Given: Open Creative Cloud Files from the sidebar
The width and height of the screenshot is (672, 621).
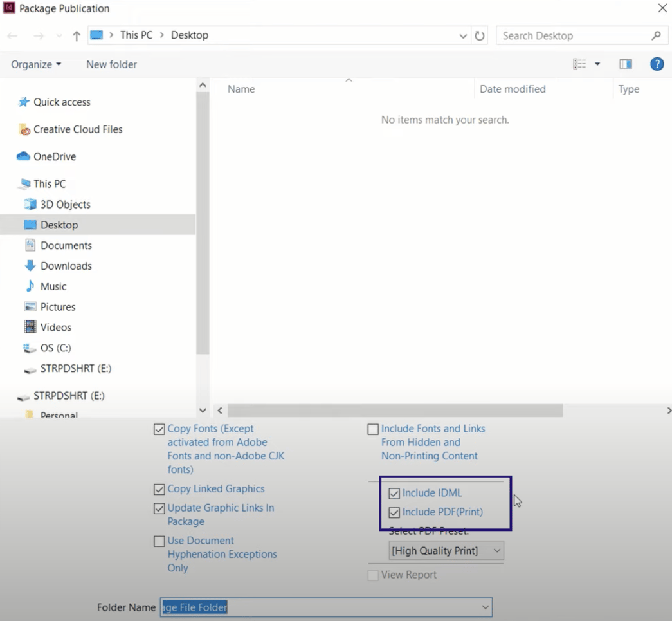Looking at the screenshot, I should [x=77, y=129].
